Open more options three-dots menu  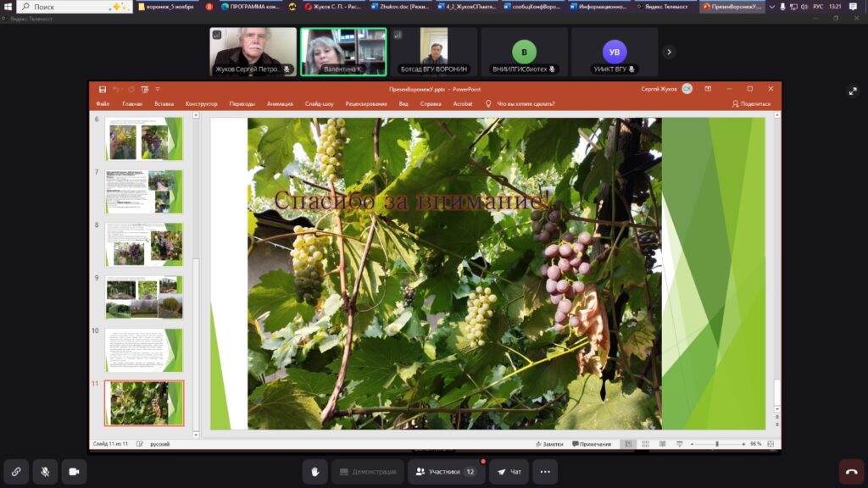point(545,471)
